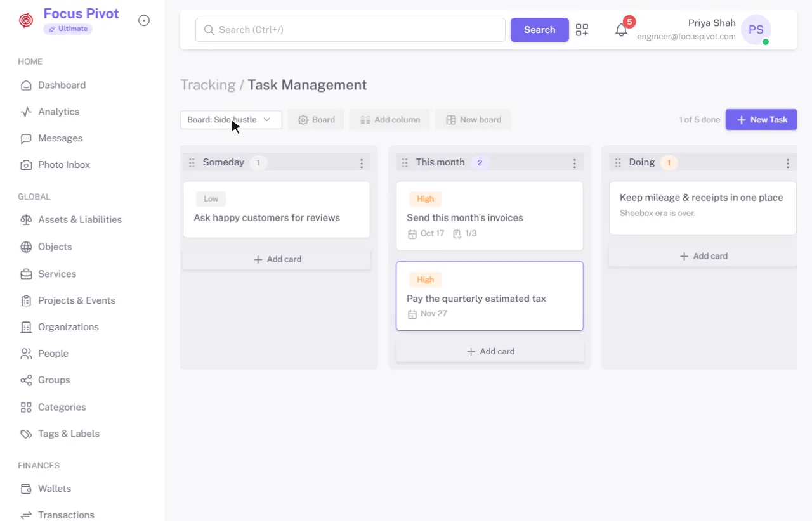The height and width of the screenshot is (521, 812).
Task: Open the Keep mileage & receipts card
Action: (x=703, y=209)
